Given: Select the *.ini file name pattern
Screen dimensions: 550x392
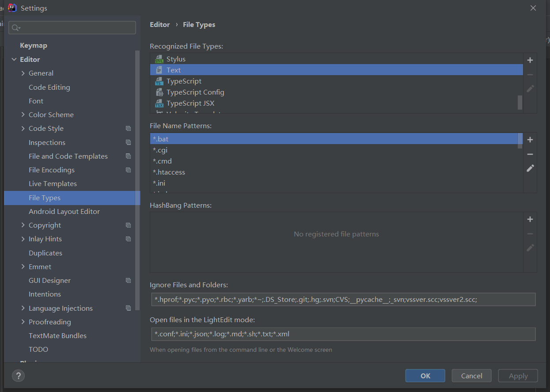Looking at the screenshot, I should point(337,183).
